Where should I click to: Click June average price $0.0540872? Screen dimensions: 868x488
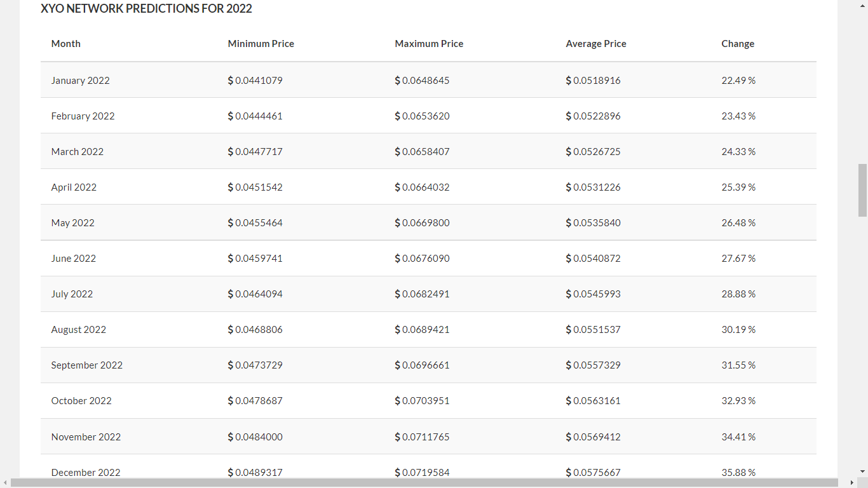point(593,259)
